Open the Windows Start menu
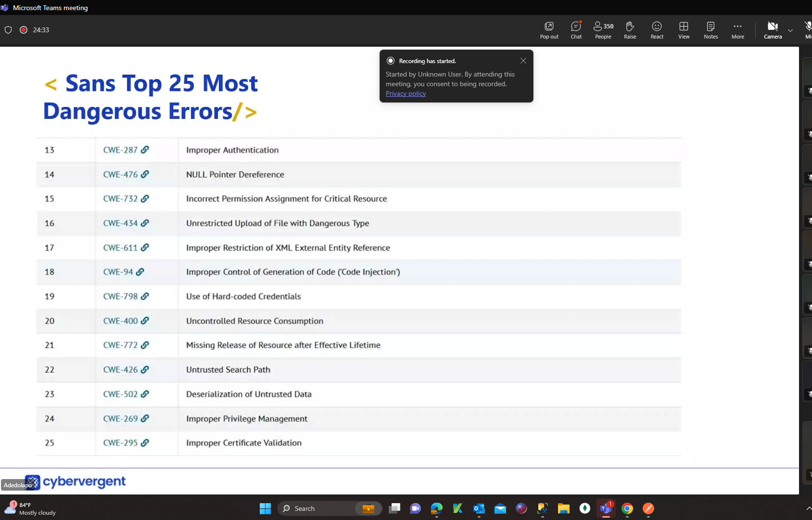This screenshot has width=812, height=520. pos(265,508)
